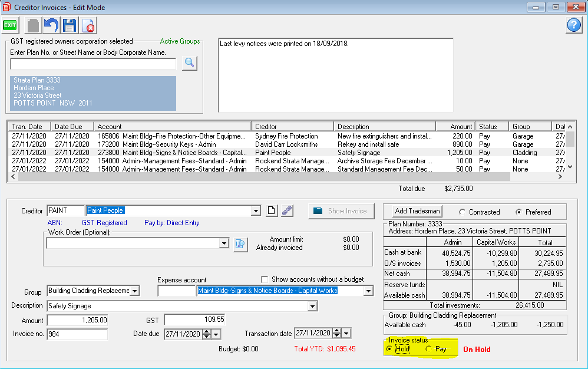The image size is (588, 369).
Task: Click the magnifier search icon beside plan field
Action: coord(190,63)
